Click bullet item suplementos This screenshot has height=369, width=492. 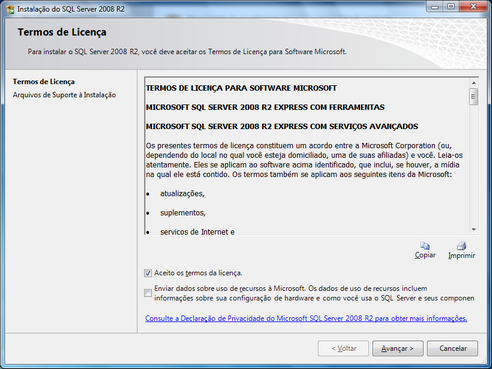183,213
